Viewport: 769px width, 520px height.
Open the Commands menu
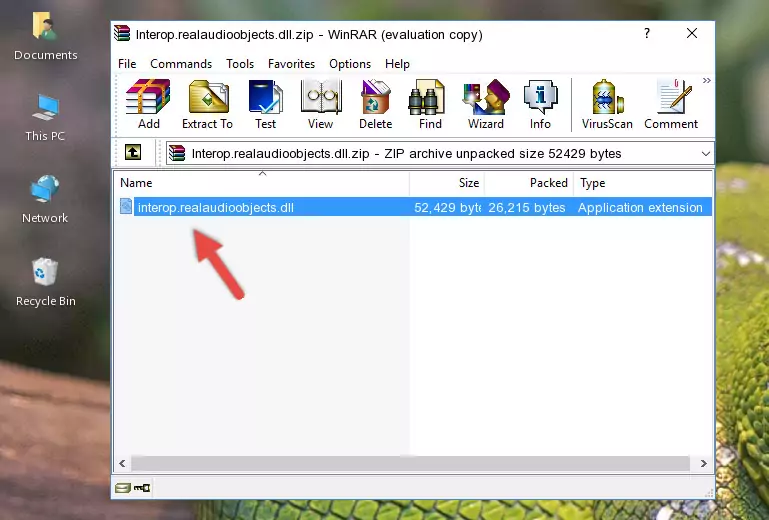pos(181,64)
